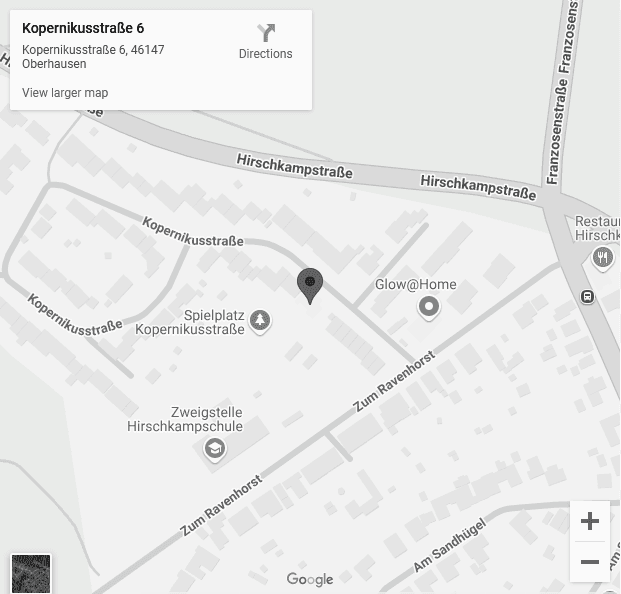Select the Kopernikusstraße 6 location pin
The width and height of the screenshot is (621, 594).
coord(310,286)
